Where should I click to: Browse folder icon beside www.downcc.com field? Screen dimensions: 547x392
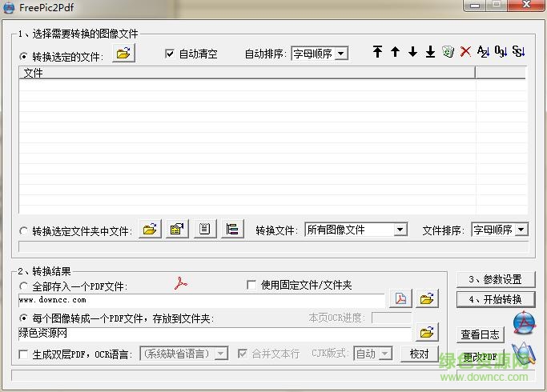pyautogui.click(x=427, y=298)
